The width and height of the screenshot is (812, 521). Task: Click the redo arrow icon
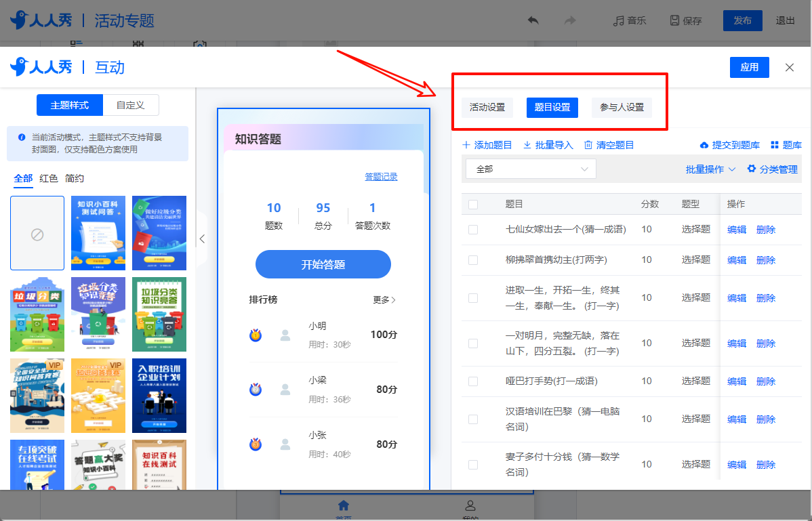pyautogui.click(x=569, y=20)
